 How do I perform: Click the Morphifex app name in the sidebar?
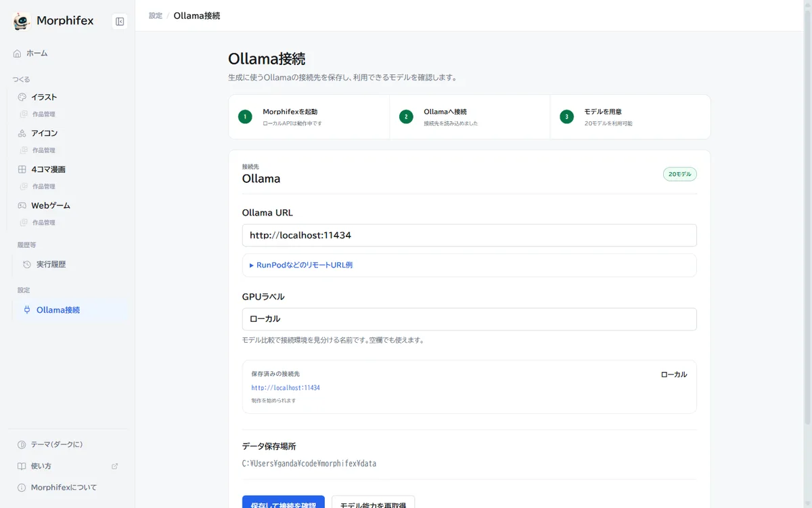pyautogui.click(x=65, y=21)
